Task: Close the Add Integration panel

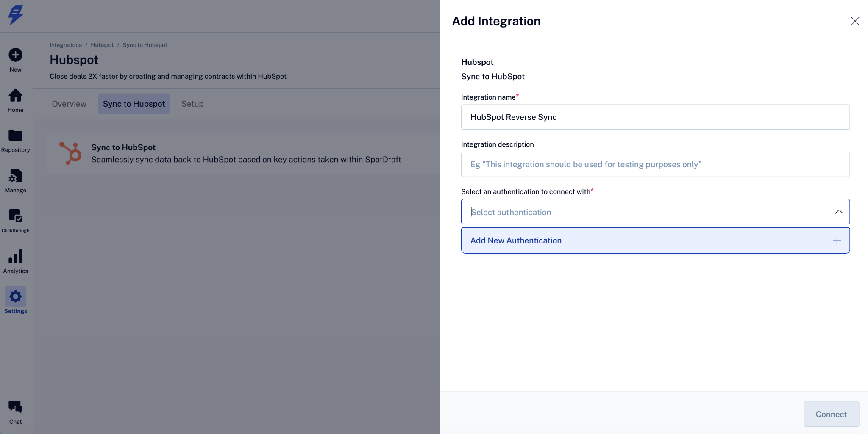Action: coord(855,21)
